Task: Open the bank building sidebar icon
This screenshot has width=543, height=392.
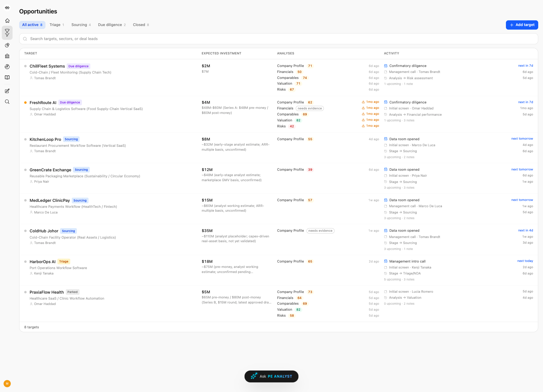Action: pyautogui.click(x=7, y=56)
